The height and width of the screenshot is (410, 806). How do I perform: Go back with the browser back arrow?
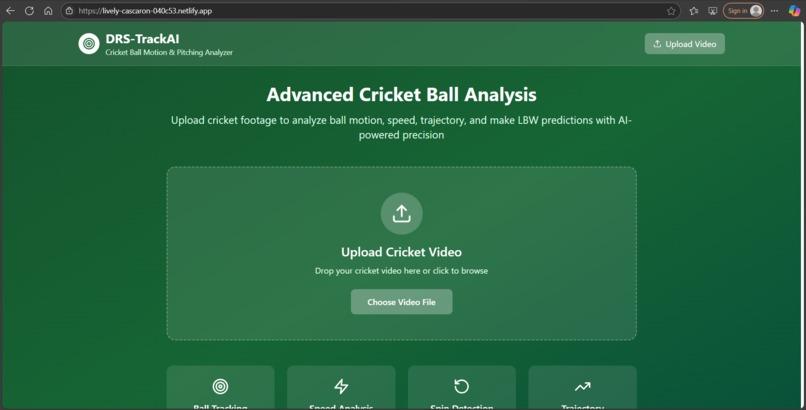(x=10, y=11)
